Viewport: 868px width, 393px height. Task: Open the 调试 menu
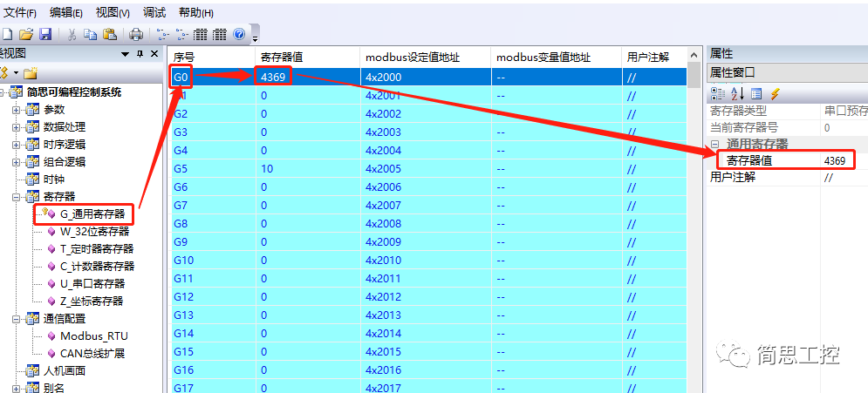tap(154, 13)
